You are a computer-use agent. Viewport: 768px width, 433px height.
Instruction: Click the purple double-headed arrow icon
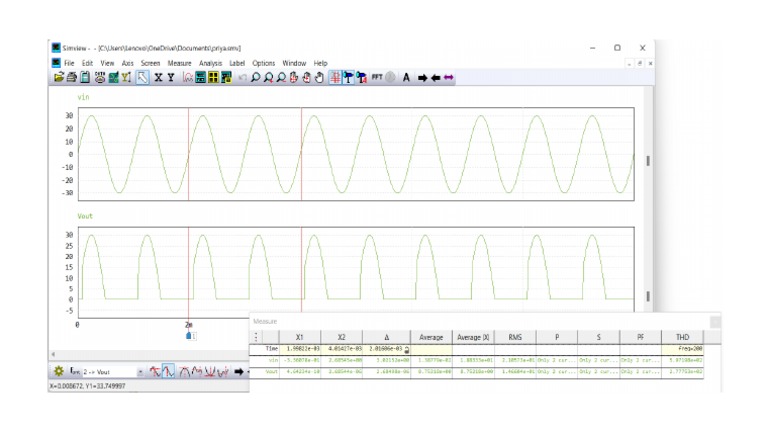448,77
